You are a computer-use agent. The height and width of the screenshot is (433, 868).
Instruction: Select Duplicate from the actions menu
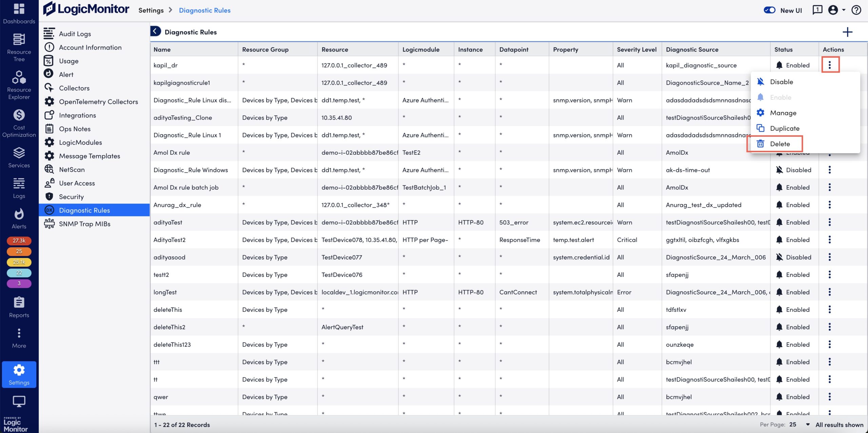tap(785, 128)
